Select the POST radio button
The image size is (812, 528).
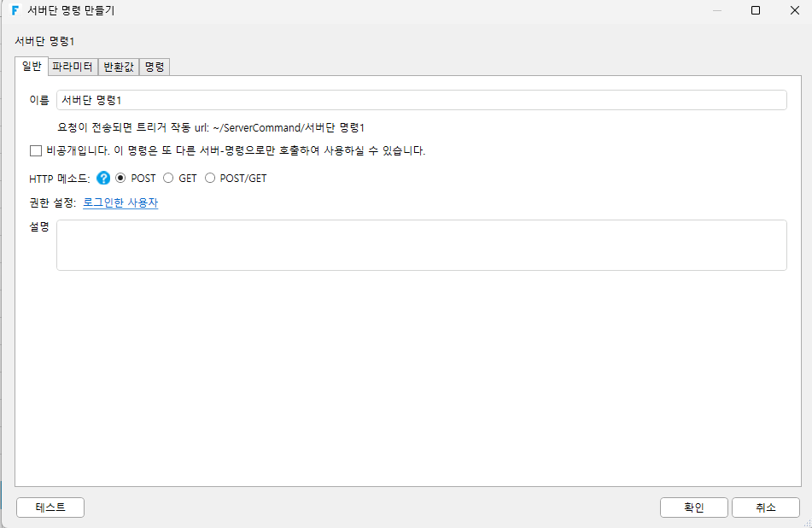[120, 179]
